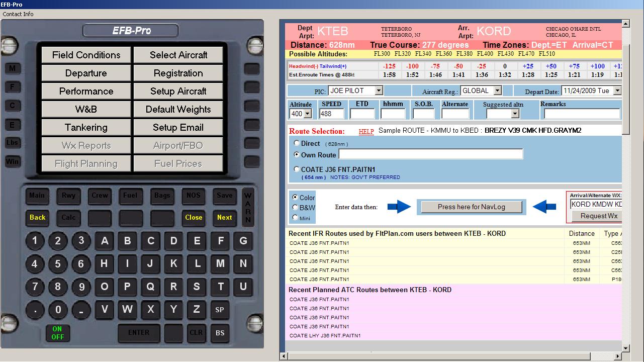This screenshot has width=644, height=362.
Task: Click the F side key on keypad
Action: coord(13,86)
